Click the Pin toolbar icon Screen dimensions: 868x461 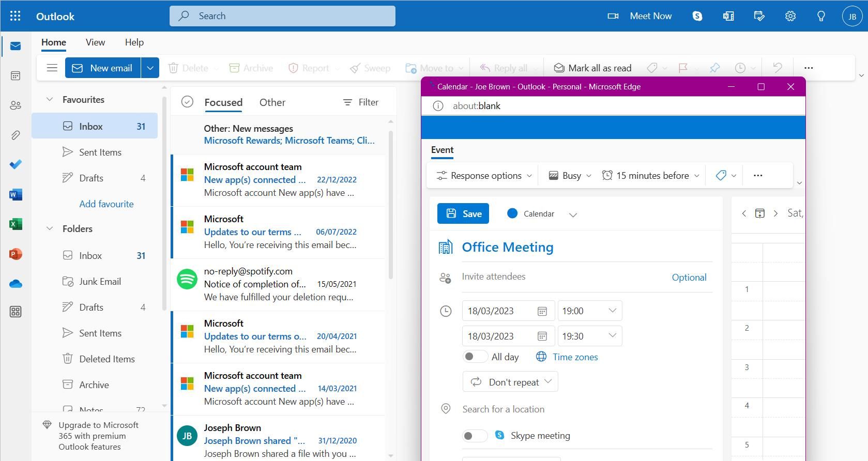coord(714,68)
